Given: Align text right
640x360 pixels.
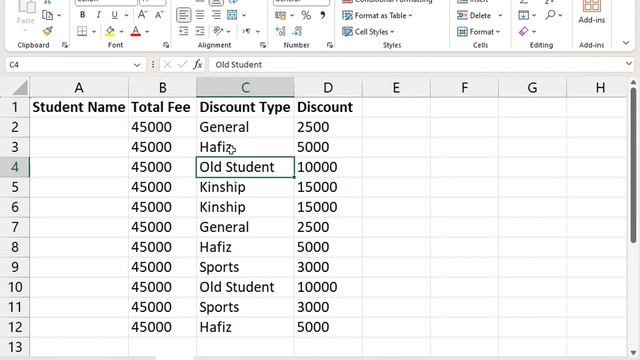Looking at the screenshot, I should click(x=216, y=15).
